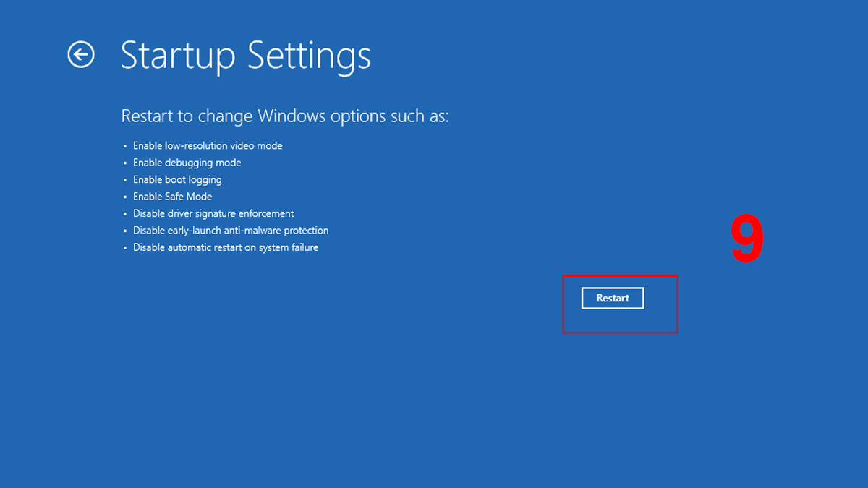Click 'Enable boot logging' line
Screen dimensions: 868x488
coord(177,180)
